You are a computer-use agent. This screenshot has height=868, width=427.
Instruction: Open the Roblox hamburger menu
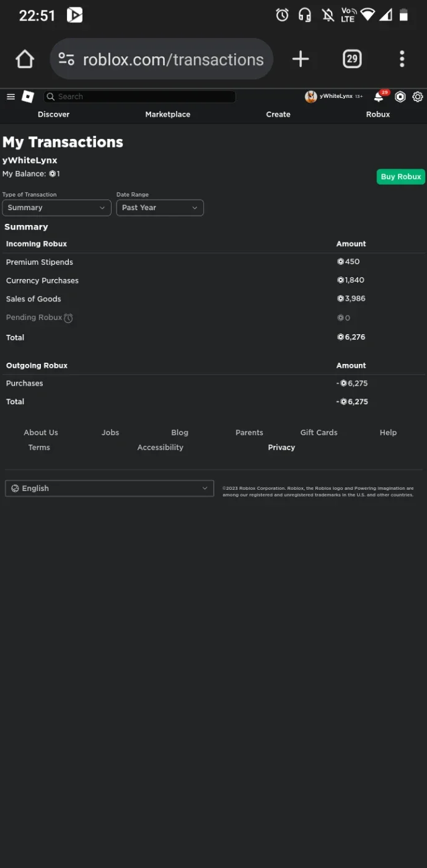click(x=11, y=97)
